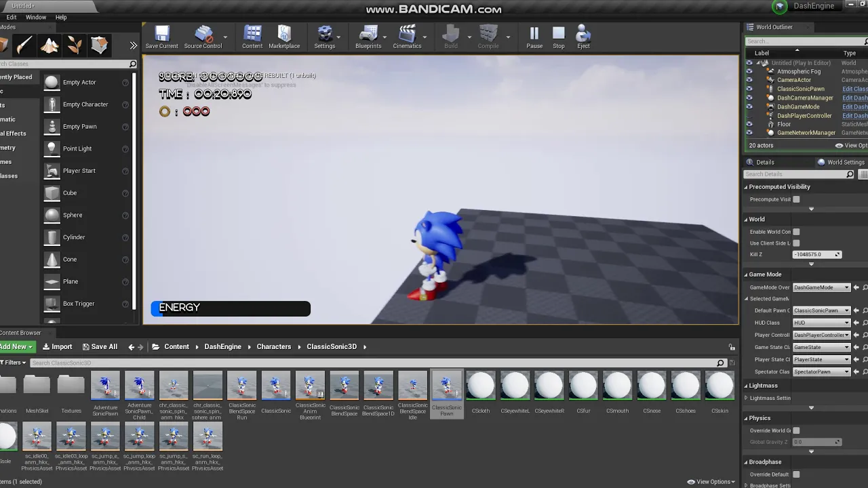Open the Help menu
Image resolution: width=868 pixels, height=488 pixels.
click(61, 17)
